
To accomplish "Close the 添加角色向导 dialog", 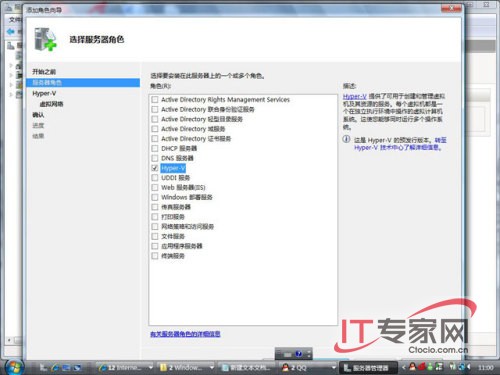I will (451, 8).
